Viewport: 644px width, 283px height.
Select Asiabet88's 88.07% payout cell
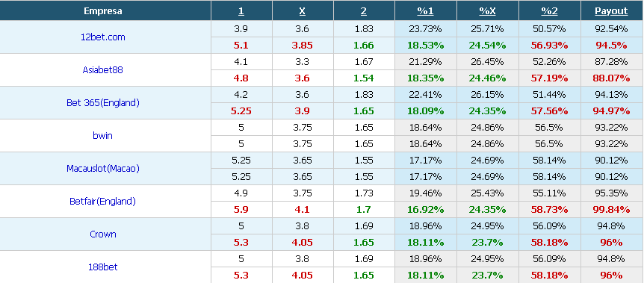point(612,78)
